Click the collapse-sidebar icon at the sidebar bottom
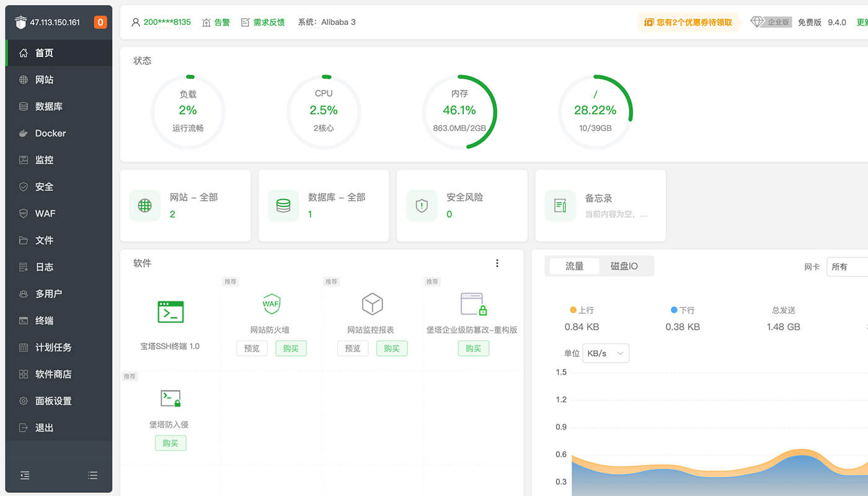The image size is (868, 496). point(25,476)
